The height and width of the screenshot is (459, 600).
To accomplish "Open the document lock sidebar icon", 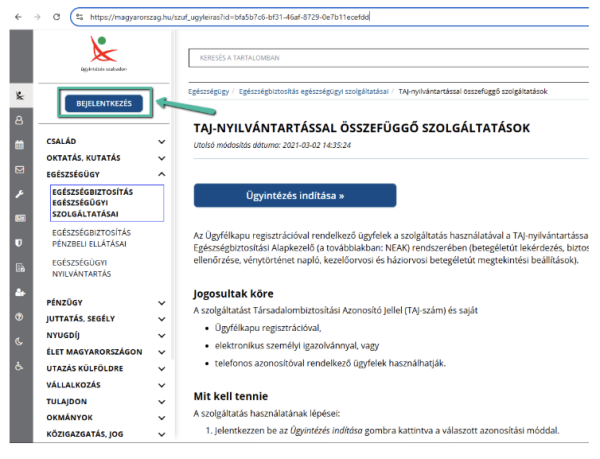I will pyautogui.click(x=20, y=268).
